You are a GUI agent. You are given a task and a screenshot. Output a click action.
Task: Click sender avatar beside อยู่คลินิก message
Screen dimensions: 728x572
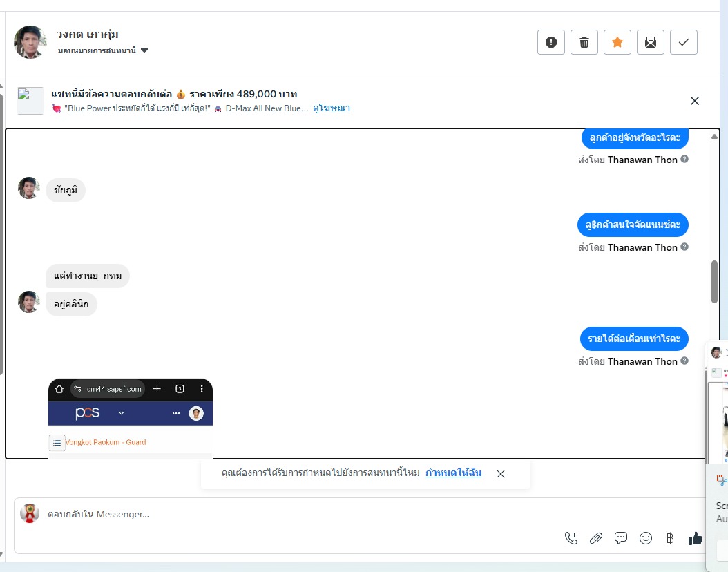29,303
